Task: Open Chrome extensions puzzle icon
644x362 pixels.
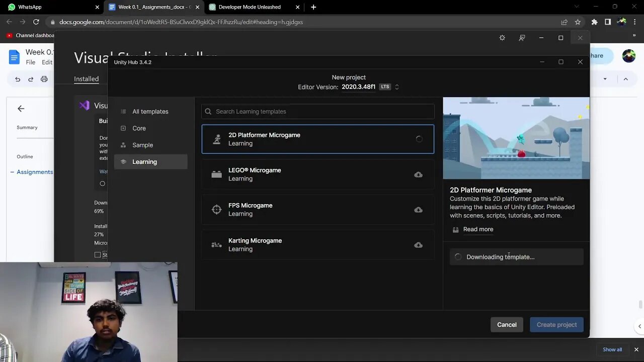Action: tap(594, 22)
